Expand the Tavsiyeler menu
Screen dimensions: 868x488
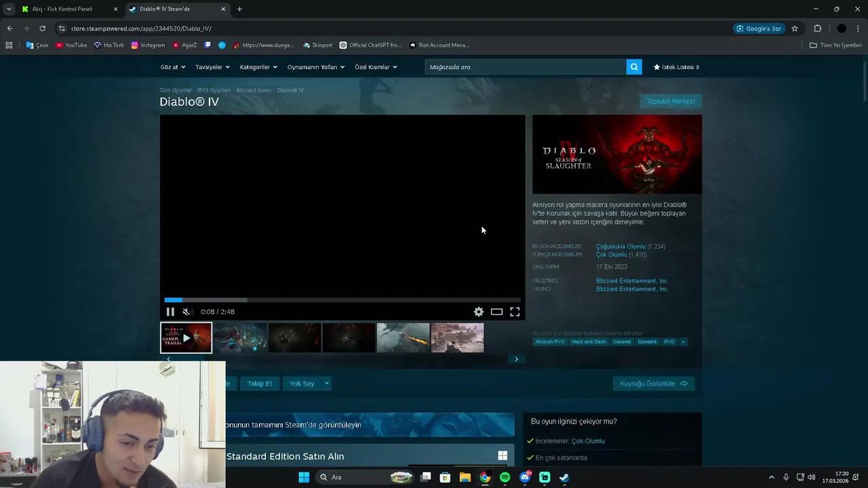[212, 67]
